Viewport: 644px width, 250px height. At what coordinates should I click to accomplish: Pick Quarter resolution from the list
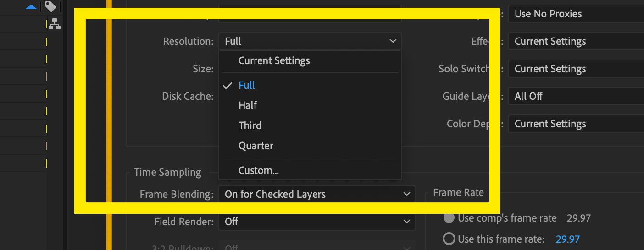(x=256, y=146)
